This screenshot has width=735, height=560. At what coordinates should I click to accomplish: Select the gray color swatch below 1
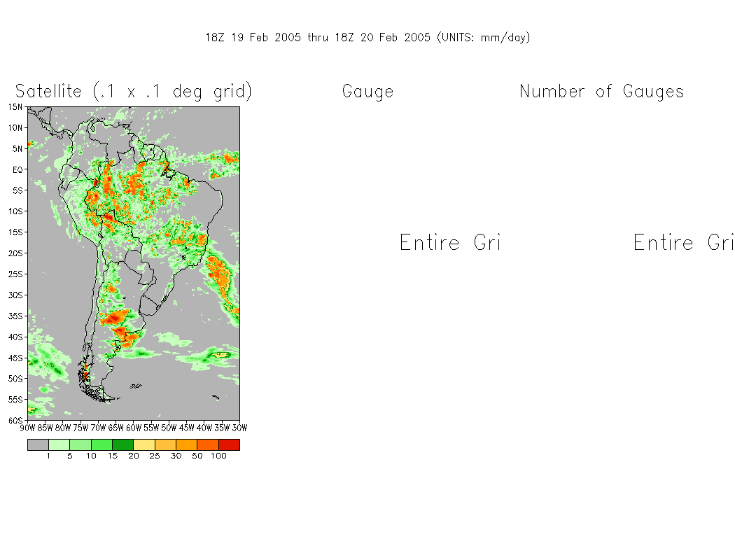tap(38, 444)
